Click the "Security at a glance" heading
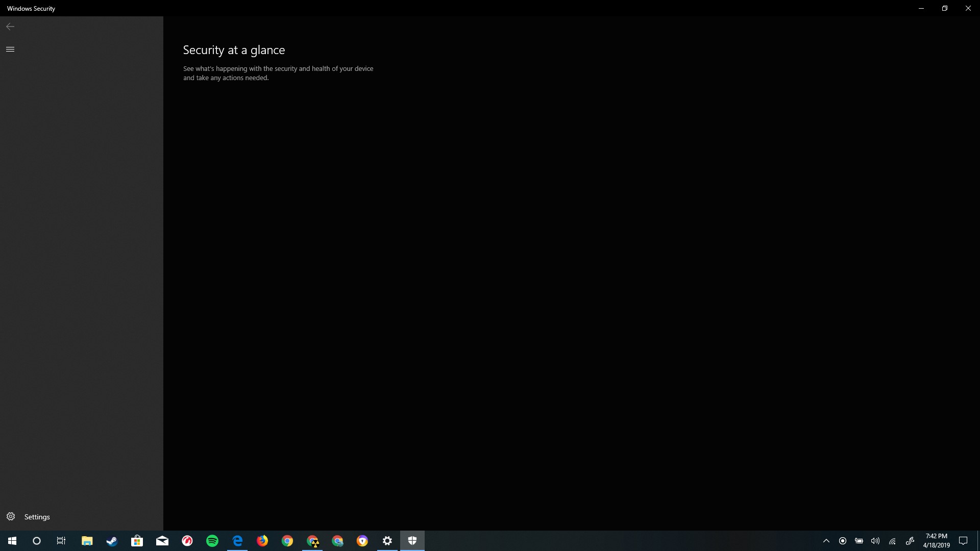The width and height of the screenshot is (980, 551). pyautogui.click(x=234, y=50)
